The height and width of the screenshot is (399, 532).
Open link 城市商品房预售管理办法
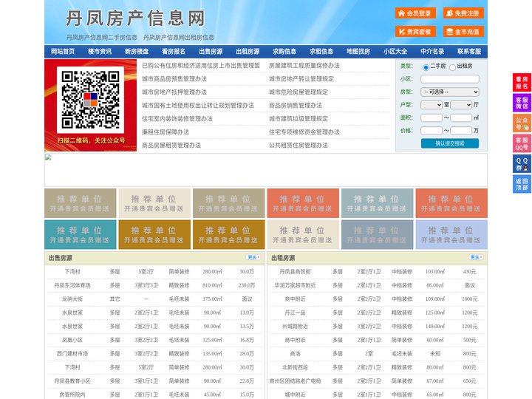[x=174, y=79]
